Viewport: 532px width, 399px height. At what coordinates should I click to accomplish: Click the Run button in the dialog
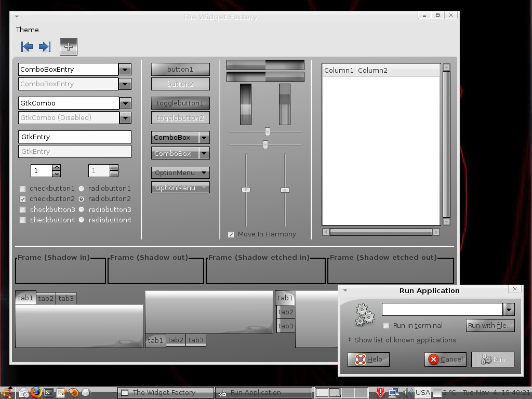pos(493,360)
